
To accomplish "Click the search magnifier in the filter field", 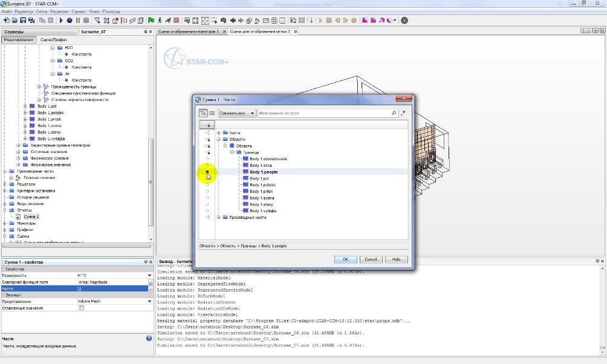I will [394, 113].
